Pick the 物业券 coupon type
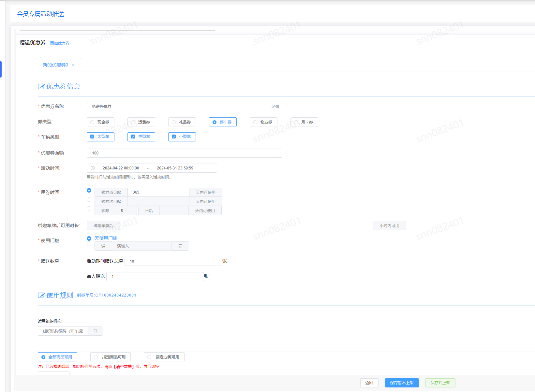 tap(263, 122)
